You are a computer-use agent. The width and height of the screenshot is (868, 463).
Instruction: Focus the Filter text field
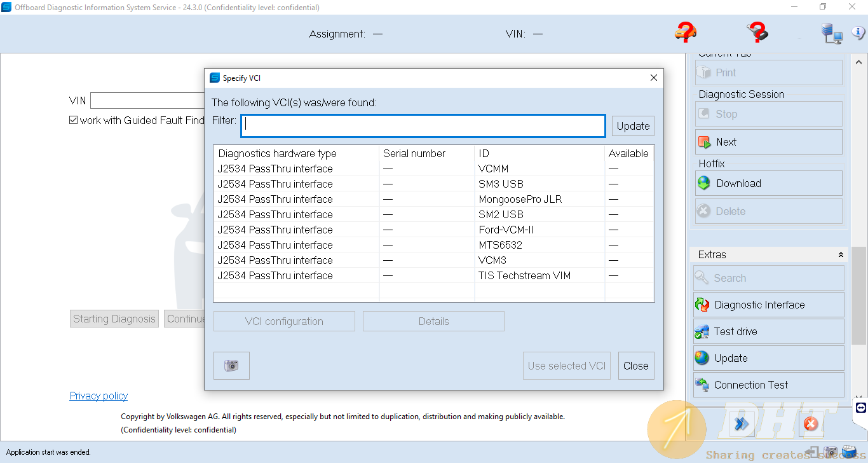tap(423, 126)
